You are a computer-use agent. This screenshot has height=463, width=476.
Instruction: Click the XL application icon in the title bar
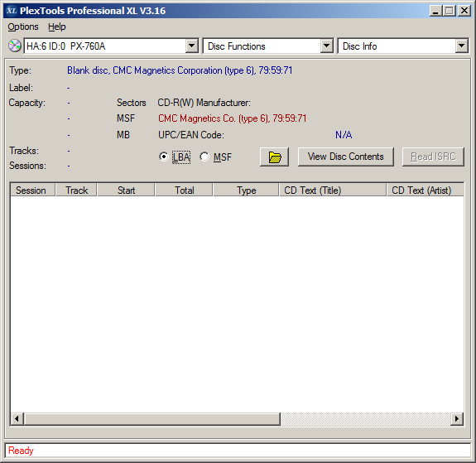pyautogui.click(x=12, y=11)
